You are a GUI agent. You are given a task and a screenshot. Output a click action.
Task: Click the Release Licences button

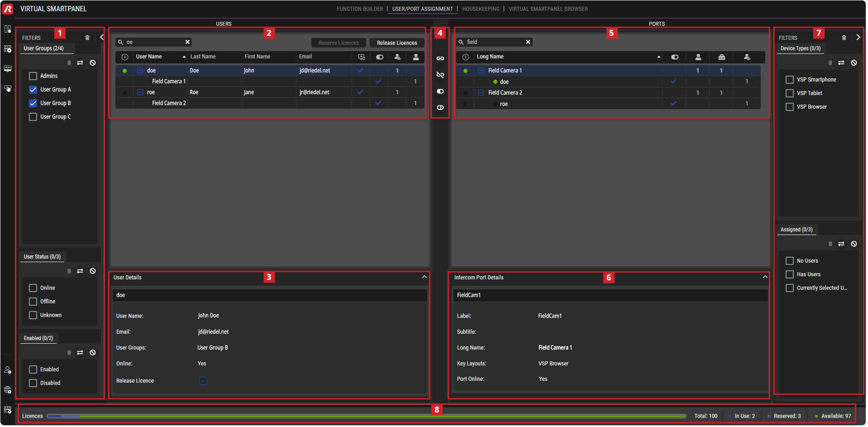click(x=397, y=43)
